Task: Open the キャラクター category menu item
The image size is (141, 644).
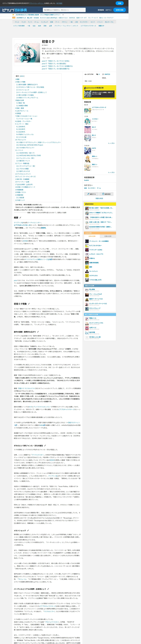Action: point(84,22)
